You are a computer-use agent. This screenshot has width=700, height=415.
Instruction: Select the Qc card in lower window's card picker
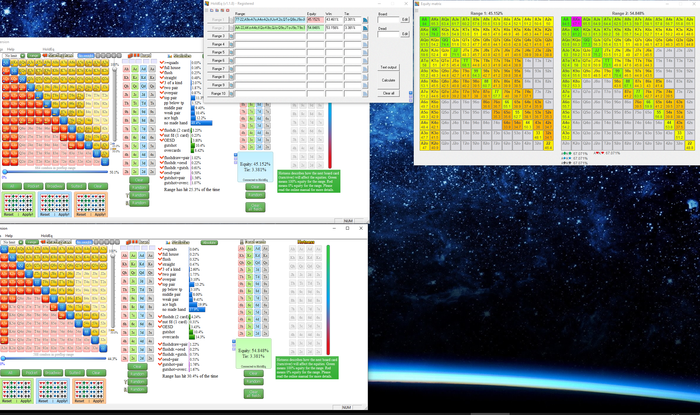pyautogui.click(x=134, y=273)
